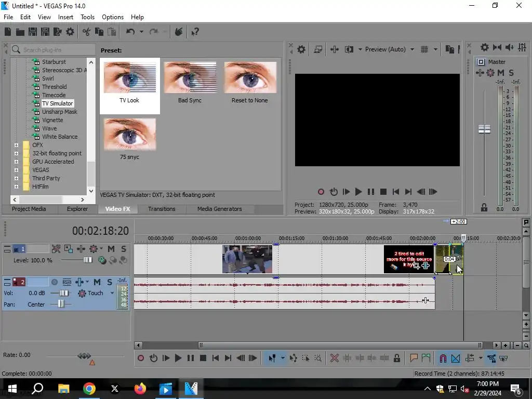Save the project using the floppy icon
This screenshot has height=399, width=532.
point(33,32)
